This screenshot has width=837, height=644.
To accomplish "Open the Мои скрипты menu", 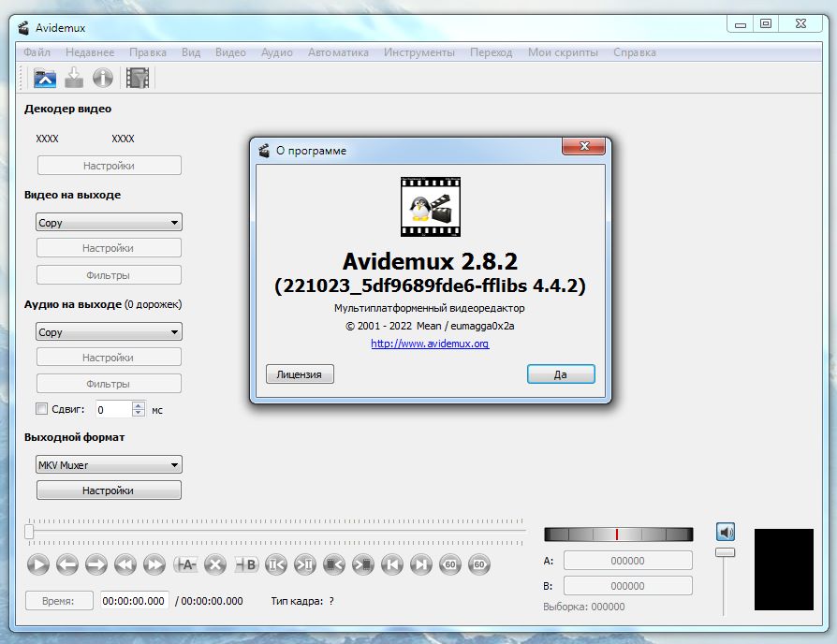I will click(x=564, y=52).
